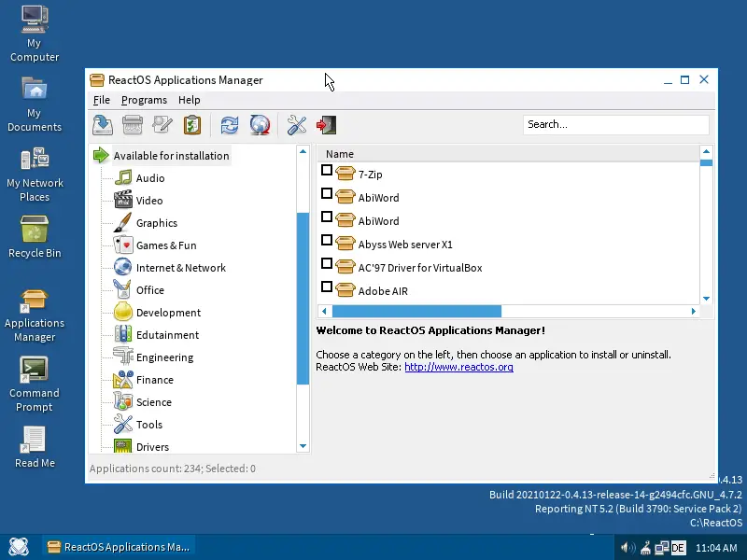Screen dimensions: 747x560
Task: Select the Development hard hat icon
Action: tap(123, 312)
